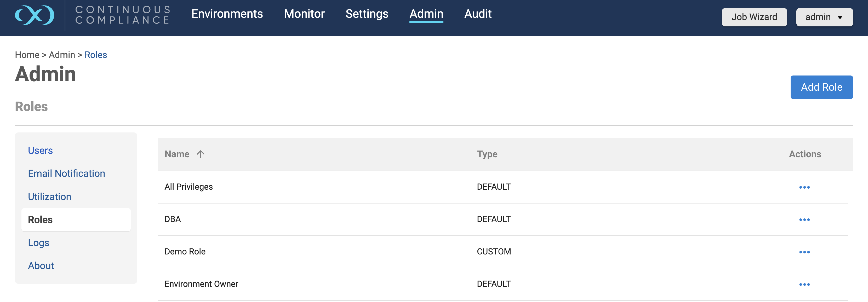Expand the admin user dropdown
Image resolution: width=868 pixels, height=302 pixels.
click(824, 17)
